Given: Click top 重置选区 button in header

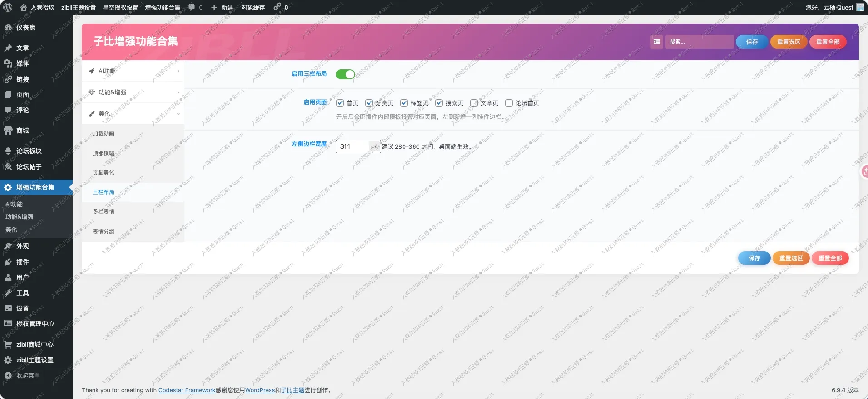Looking at the screenshot, I should (789, 42).
